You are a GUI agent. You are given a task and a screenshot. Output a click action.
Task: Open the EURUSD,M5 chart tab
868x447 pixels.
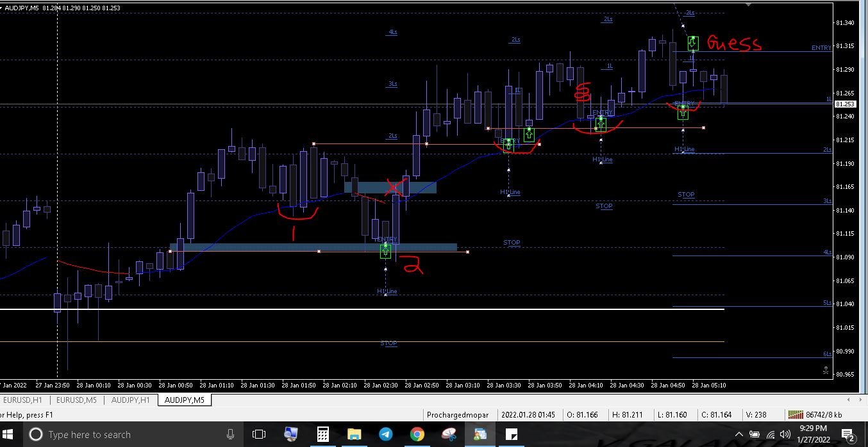[76, 400]
